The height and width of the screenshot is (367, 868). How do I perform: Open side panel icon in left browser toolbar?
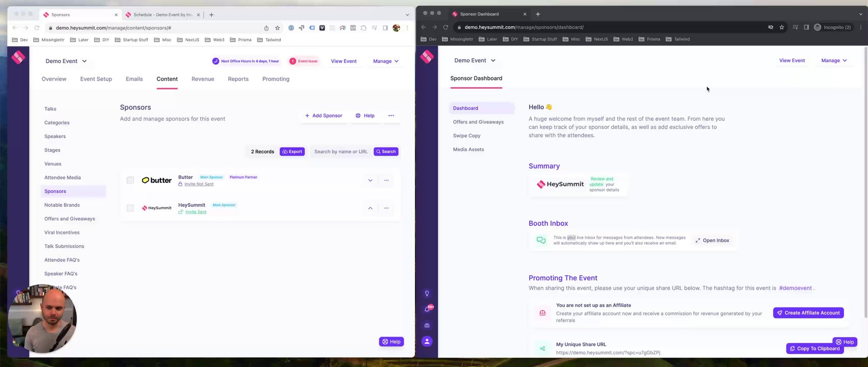tap(385, 28)
